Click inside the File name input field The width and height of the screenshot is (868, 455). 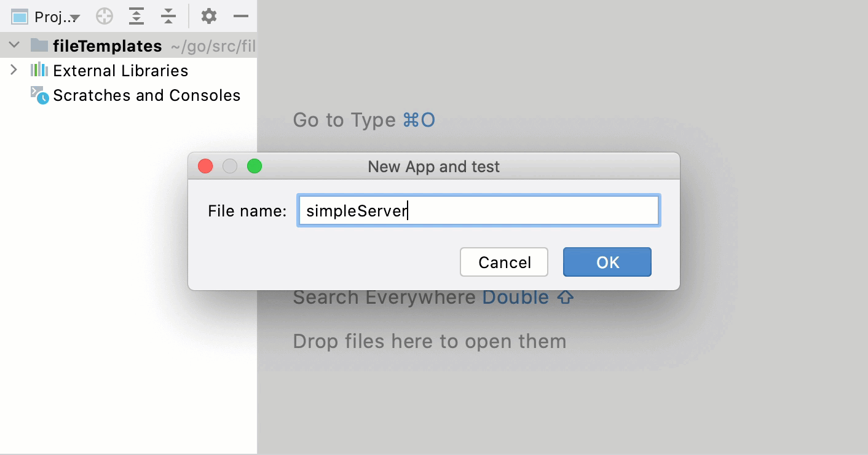pos(478,210)
